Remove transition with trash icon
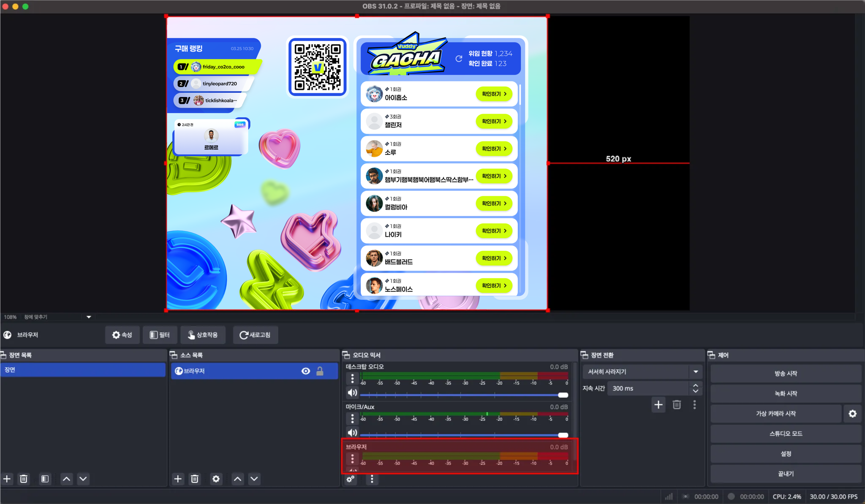 click(x=677, y=405)
